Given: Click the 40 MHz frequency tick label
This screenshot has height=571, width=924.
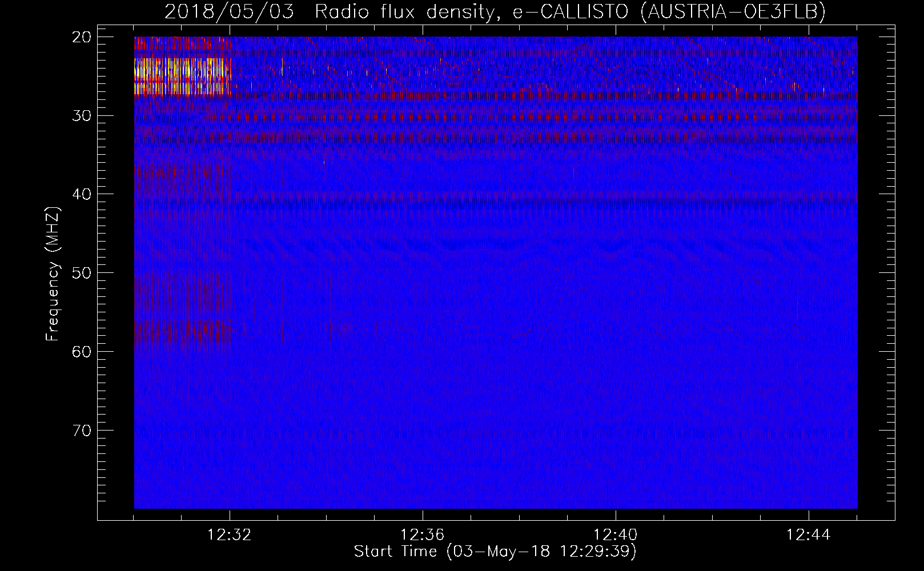Looking at the screenshot, I should point(82,194).
